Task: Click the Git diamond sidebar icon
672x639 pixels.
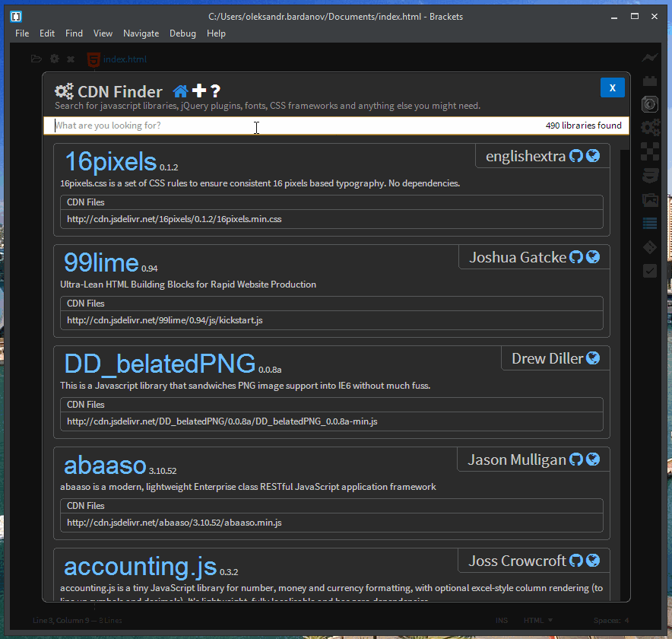Action: (650, 247)
